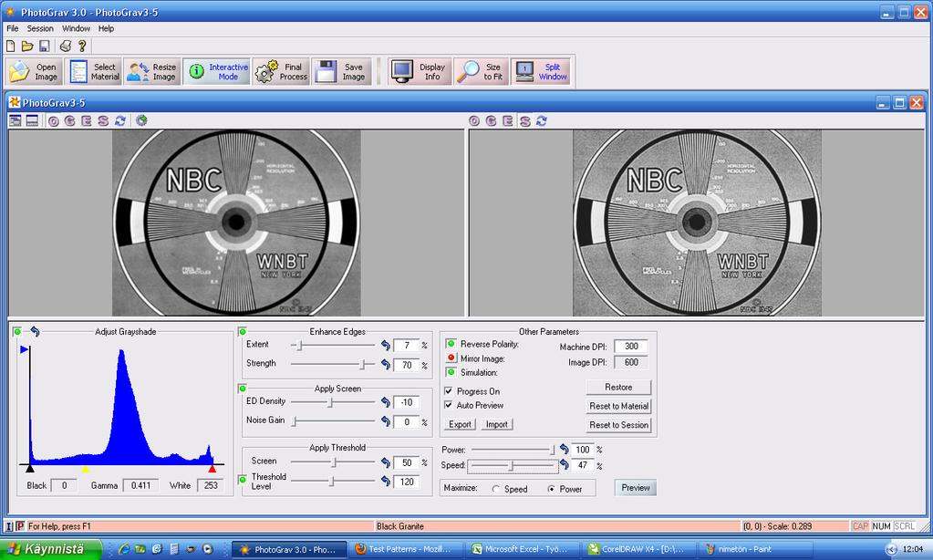The height and width of the screenshot is (560, 933).
Task: Click the Help question-mark icon
Action: tap(82, 46)
